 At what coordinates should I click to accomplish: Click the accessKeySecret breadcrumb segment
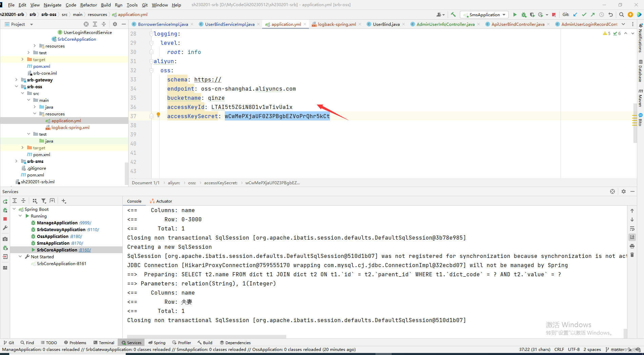(x=221, y=183)
